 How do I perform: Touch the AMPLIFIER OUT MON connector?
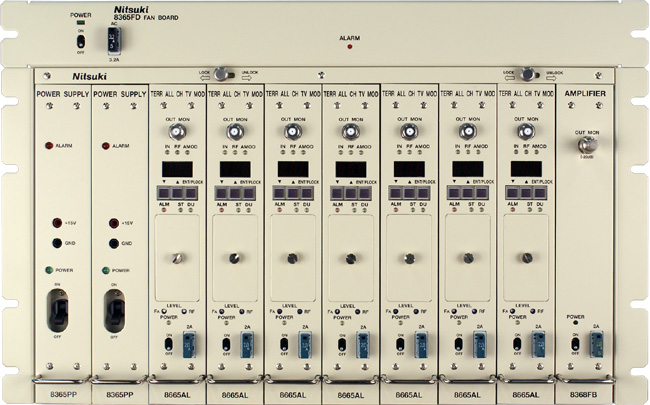click(x=587, y=145)
